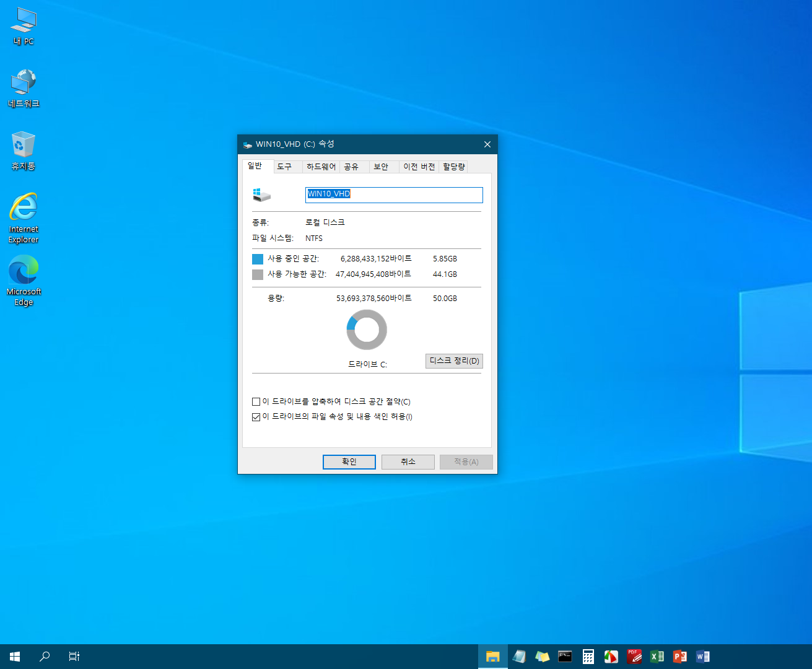Launch PowerPoint from the taskbar
Screen dimensions: 812x669
pos(680,657)
